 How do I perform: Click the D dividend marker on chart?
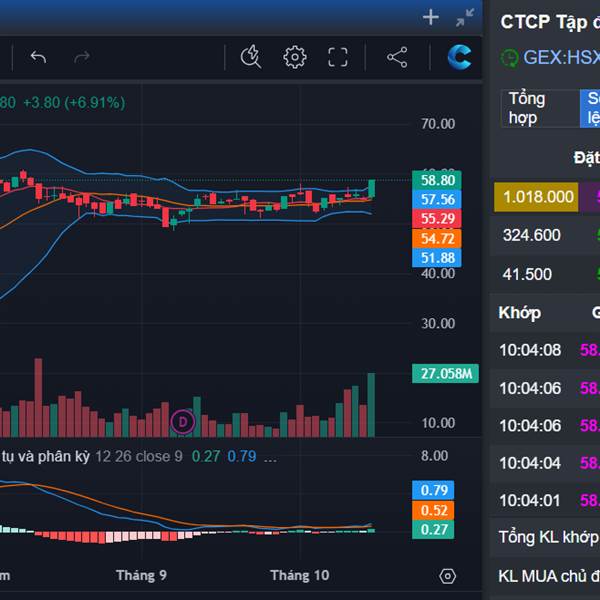coord(183,422)
